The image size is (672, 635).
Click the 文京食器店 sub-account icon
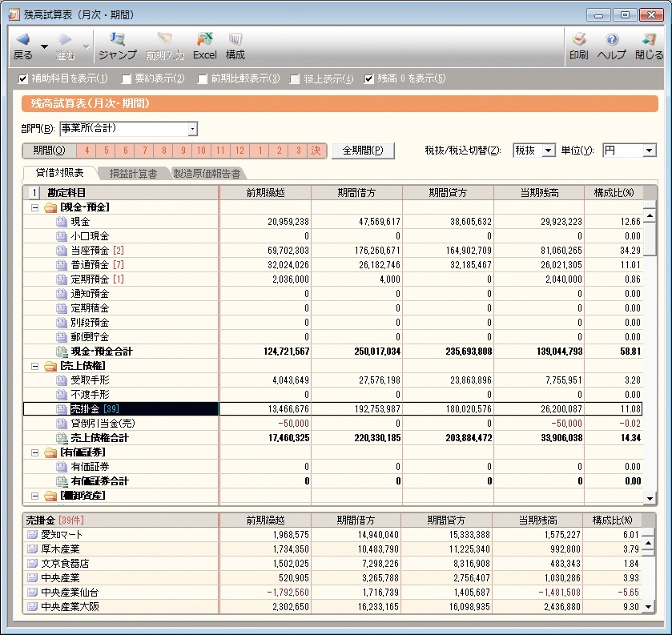32,564
